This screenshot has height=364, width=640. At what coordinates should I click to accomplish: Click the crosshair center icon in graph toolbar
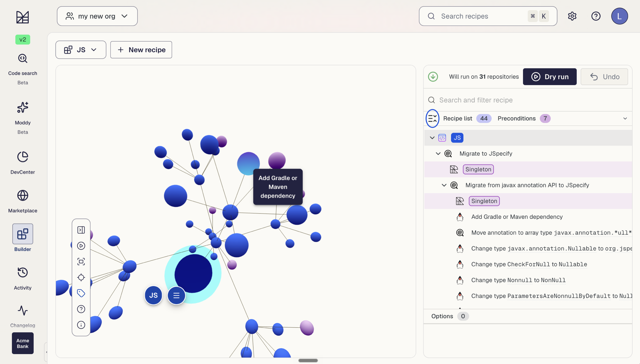coord(81,277)
